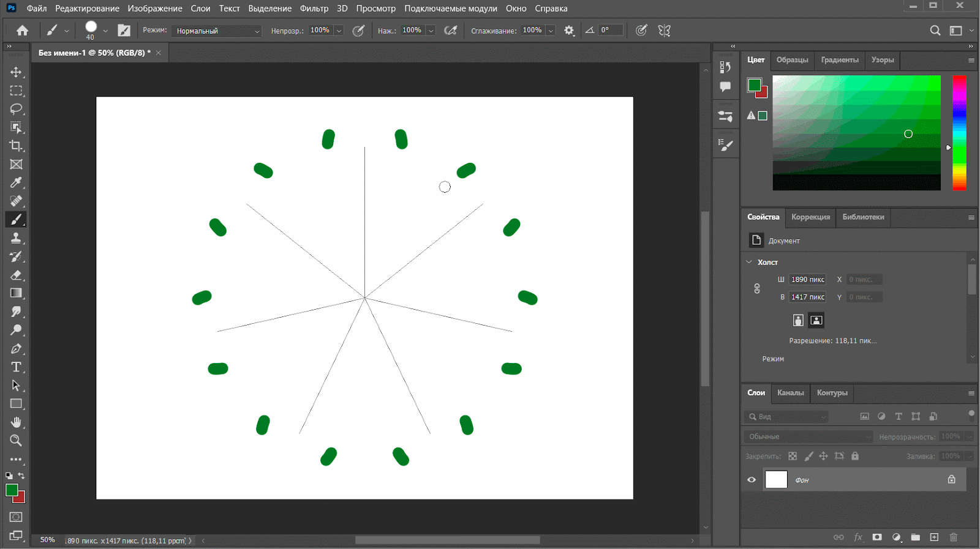Select the Hand tool

click(x=16, y=422)
